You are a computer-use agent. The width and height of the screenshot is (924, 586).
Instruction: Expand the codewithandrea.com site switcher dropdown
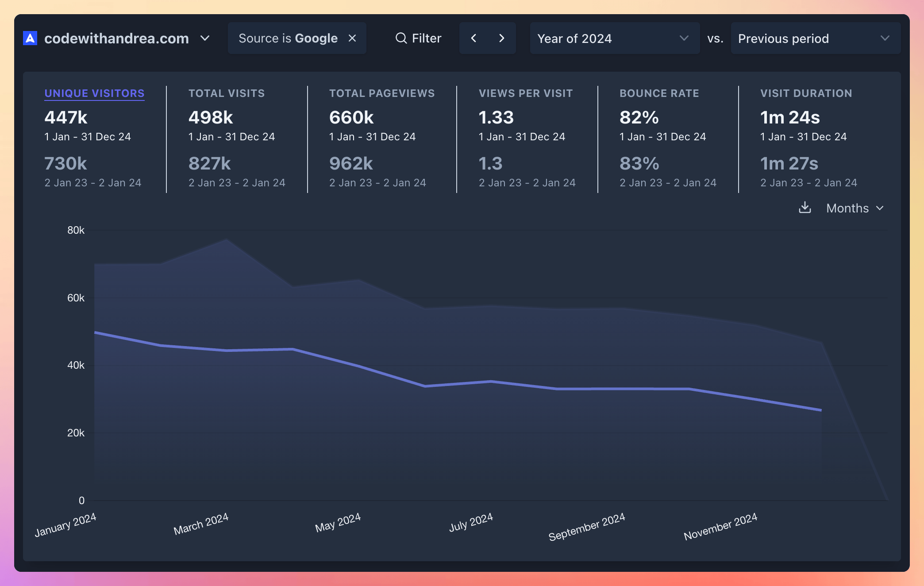click(205, 39)
